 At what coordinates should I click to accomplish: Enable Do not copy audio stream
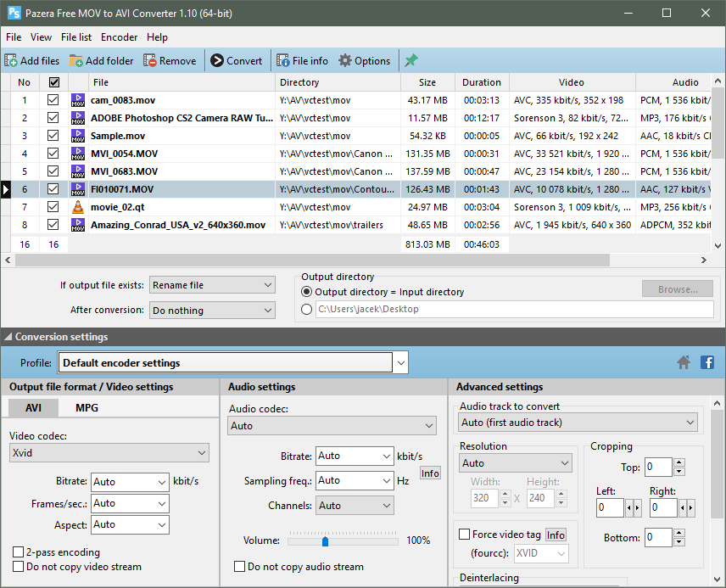[239, 566]
